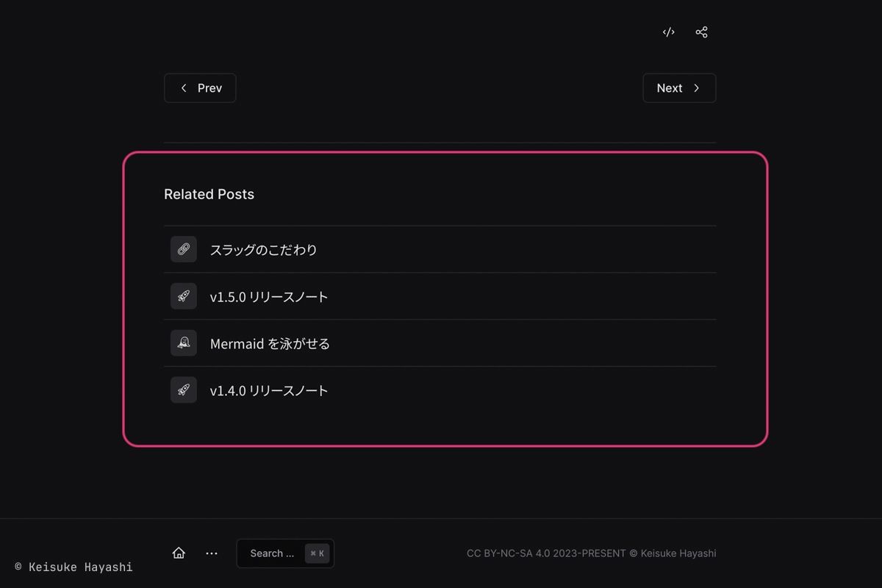Go to the Next post
The width and height of the screenshot is (882, 588).
tap(678, 88)
